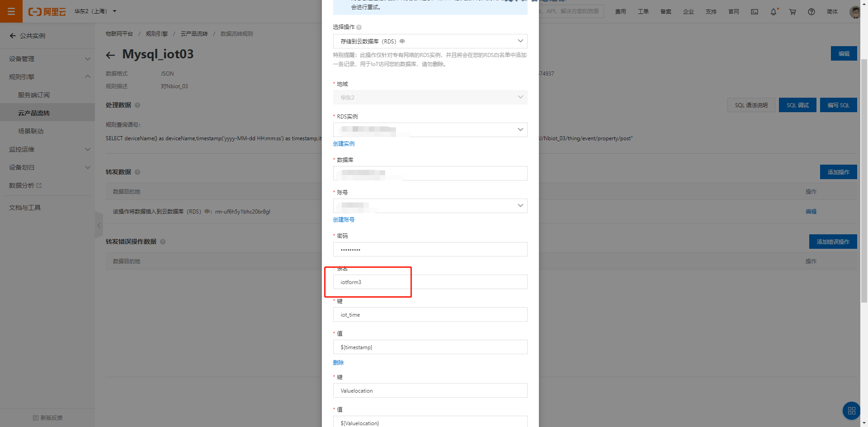
Task: Open 官网 top menu
Action: pyautogui.click(x=733, y=12)
